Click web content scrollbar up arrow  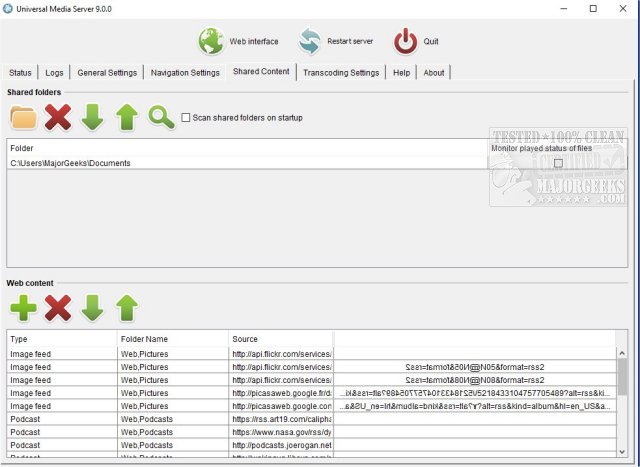(622, 353)
